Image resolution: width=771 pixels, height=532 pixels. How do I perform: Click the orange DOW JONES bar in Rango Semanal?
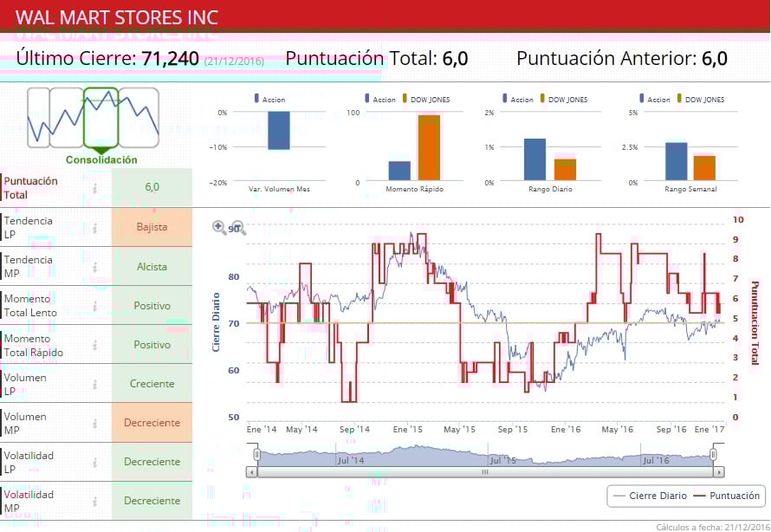point(704,168)
